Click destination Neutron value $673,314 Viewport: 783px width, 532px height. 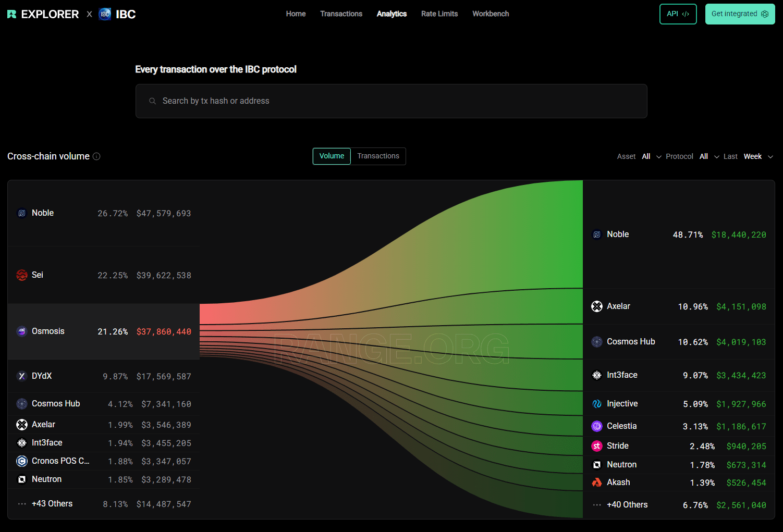point(746,465)
